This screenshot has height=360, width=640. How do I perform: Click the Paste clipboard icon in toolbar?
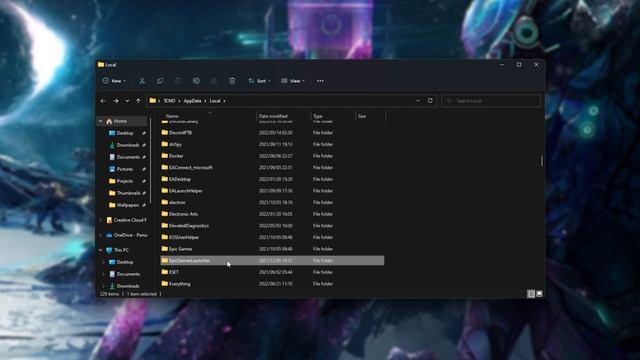coord(178,81)
